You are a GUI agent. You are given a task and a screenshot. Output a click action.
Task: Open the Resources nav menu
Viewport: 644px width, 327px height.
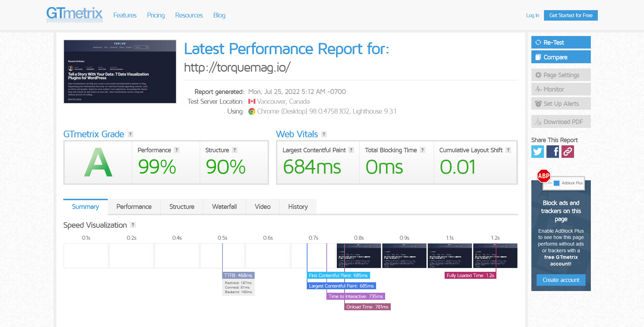tap(189, 15)
